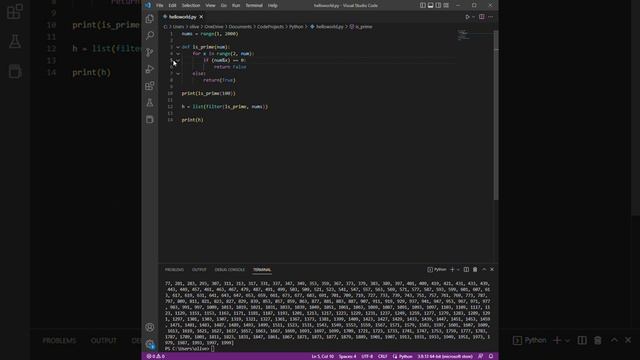
Task: Switch to the OUTPUT panel tab
Action: [199, 270]
